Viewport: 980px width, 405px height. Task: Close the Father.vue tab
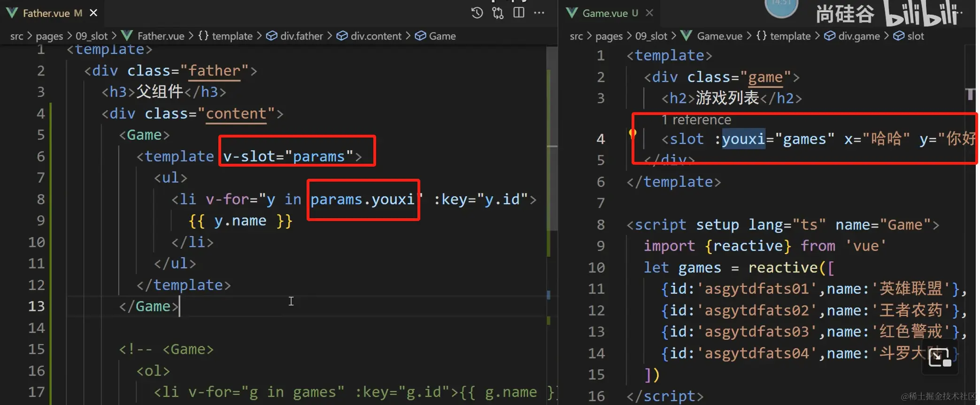(93, 13)
